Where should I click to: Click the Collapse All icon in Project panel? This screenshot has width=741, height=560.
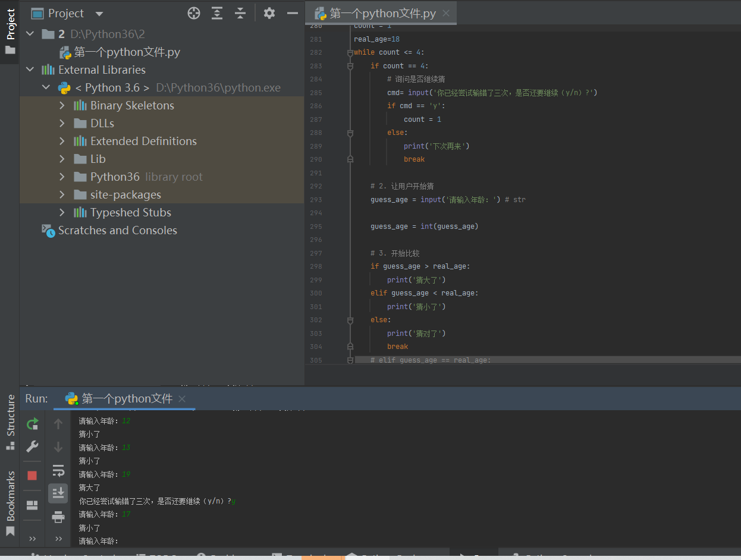point(240,13)
